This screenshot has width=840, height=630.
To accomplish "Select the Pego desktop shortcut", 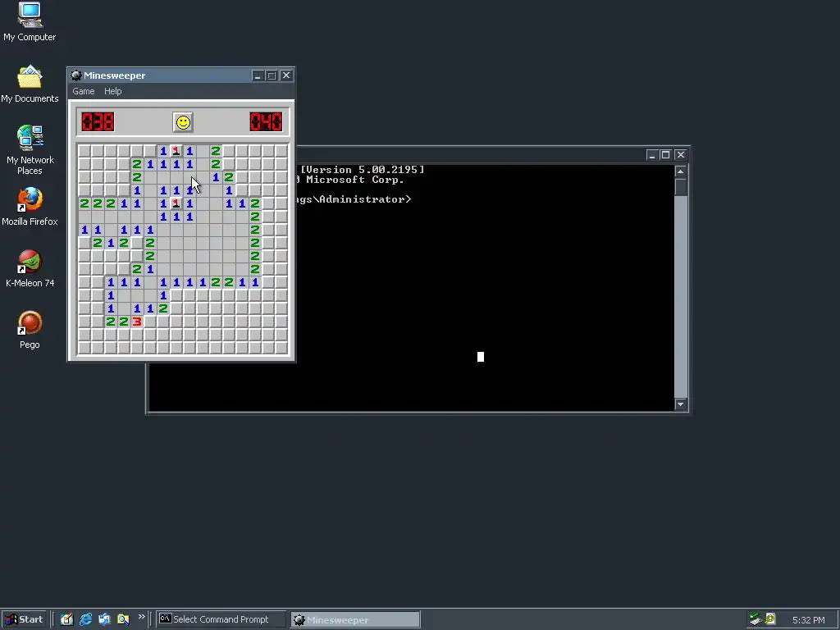I will (x=30, y=330).
